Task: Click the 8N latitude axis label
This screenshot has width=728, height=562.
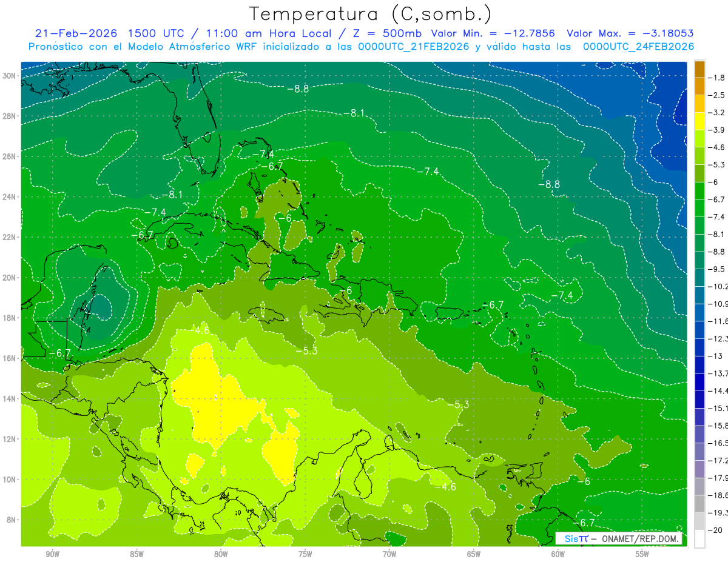Action: pyautogui.click(x=12, y=520)
